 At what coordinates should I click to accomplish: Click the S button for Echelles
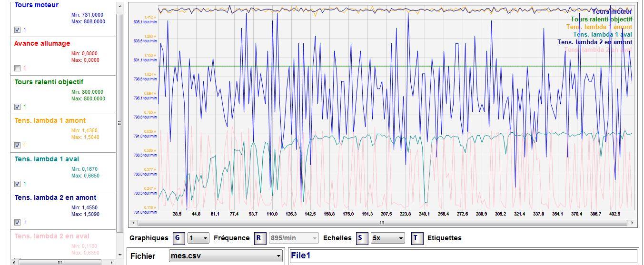pos(362,238)
